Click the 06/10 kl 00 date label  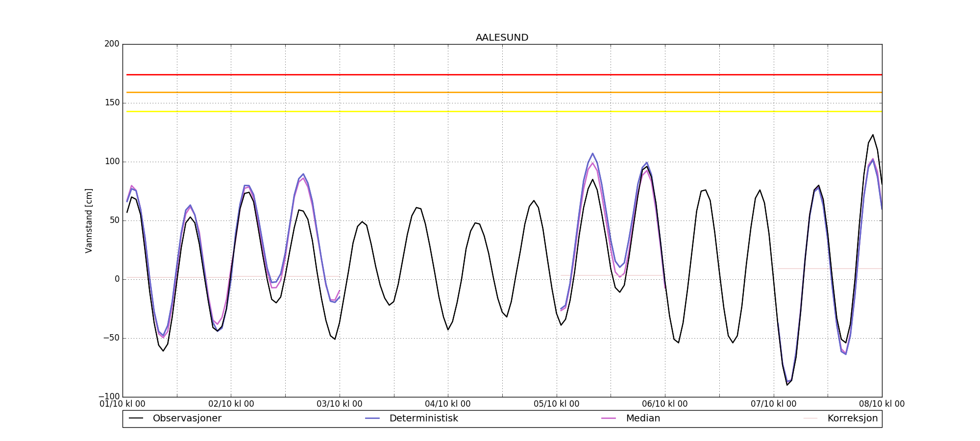[x=665, y=404]
